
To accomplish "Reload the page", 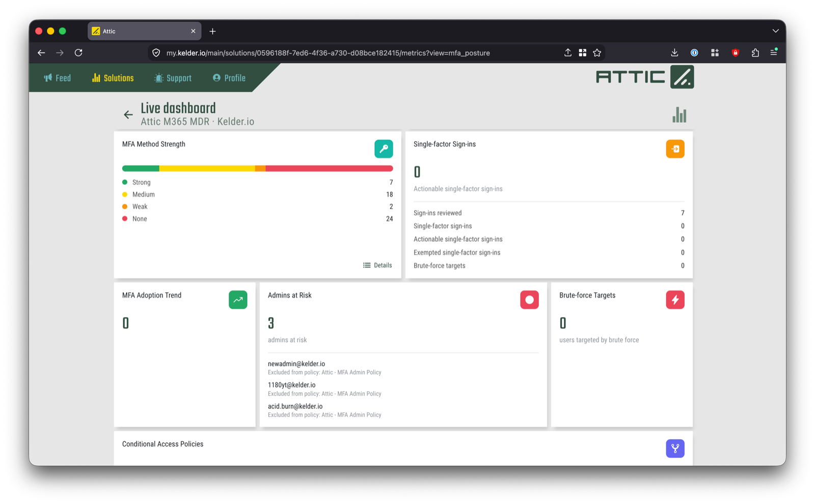I will click(78, 52).
